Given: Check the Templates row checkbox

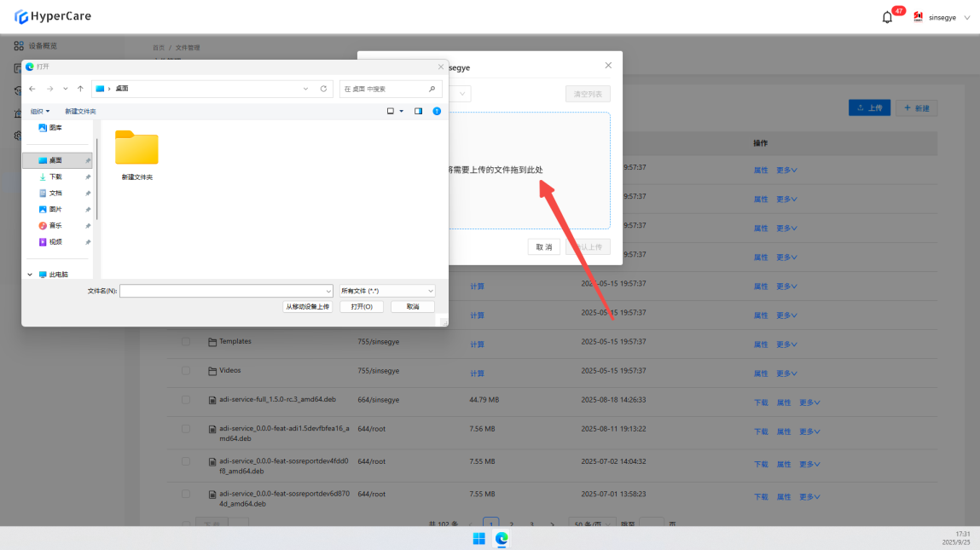Looking at the screenshot, I should (186, 342).
